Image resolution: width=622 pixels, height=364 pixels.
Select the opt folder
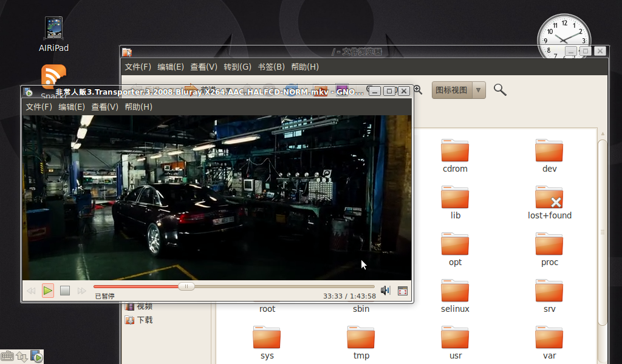tap(455, 249)
